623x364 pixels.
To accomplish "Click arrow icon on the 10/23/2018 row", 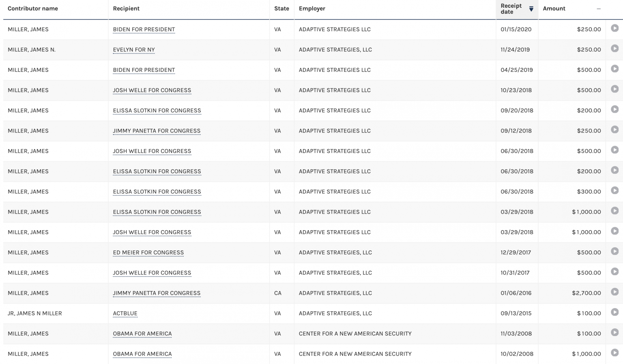I will (614, 89).
